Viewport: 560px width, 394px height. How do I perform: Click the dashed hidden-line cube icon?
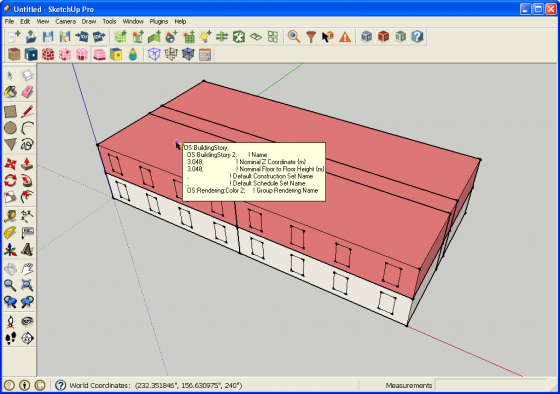(x=171, y=54)
